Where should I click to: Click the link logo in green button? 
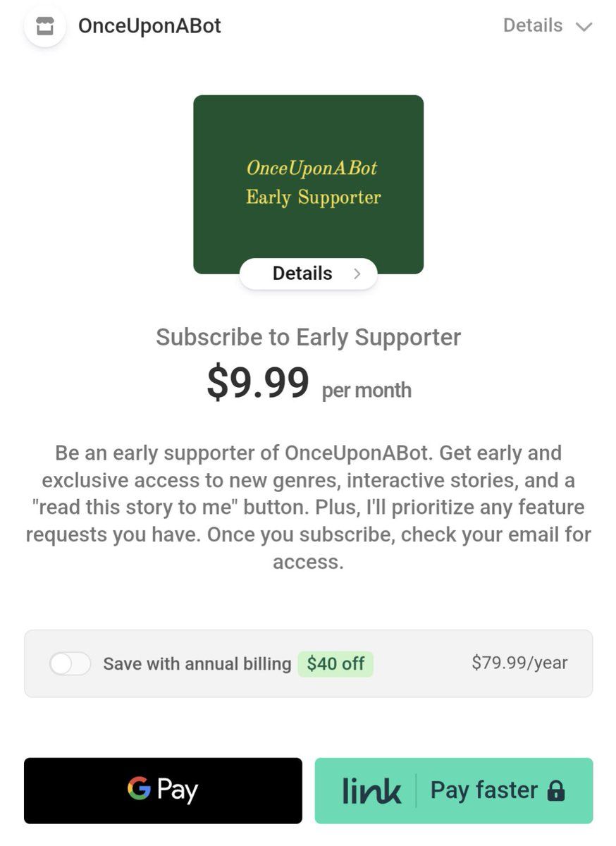[371, 790]
